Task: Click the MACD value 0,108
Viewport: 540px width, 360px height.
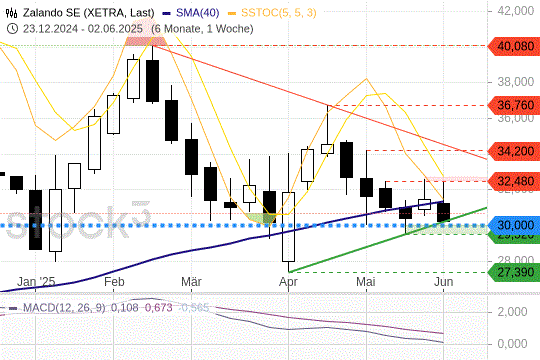Action: (x=125, y=308)
